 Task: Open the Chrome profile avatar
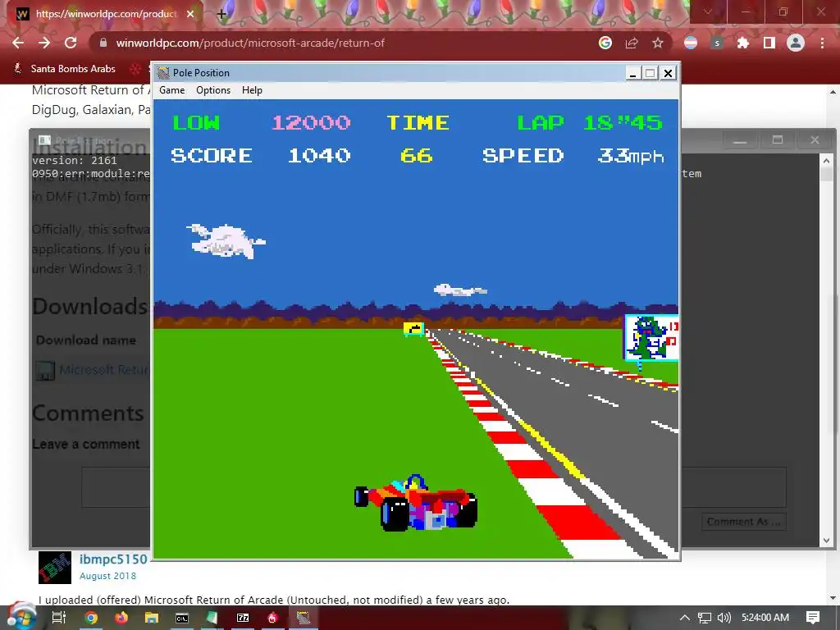click(x=796, y=43)
